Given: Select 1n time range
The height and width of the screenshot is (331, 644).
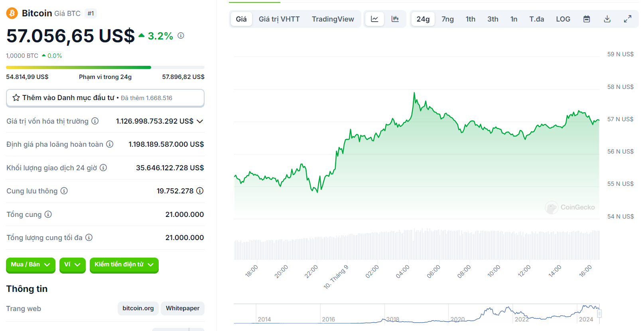Looking at the screenshot, I should click(514, 19).
